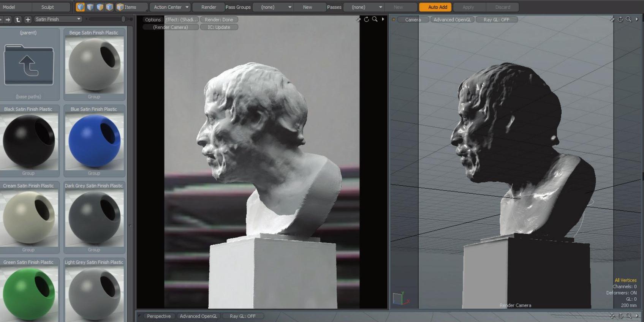Switch to the Sculpt tab
644x322 pixels.
pyautogui.click(x=47, y=7)
